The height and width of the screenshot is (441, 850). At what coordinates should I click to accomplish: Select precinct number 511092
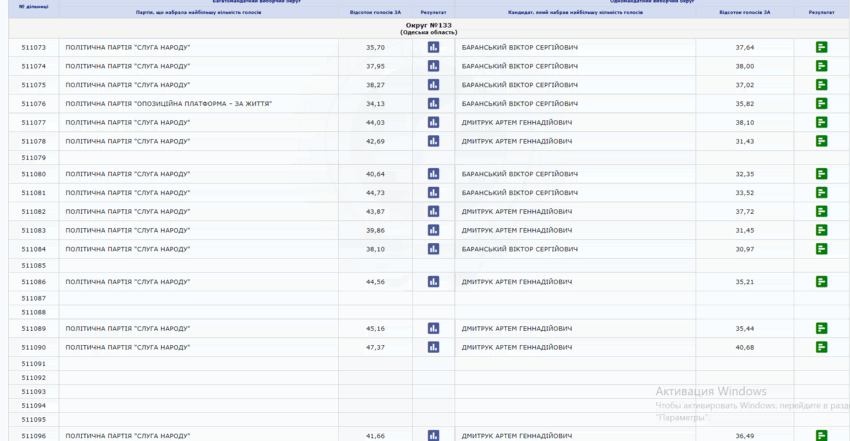(34, 378)
